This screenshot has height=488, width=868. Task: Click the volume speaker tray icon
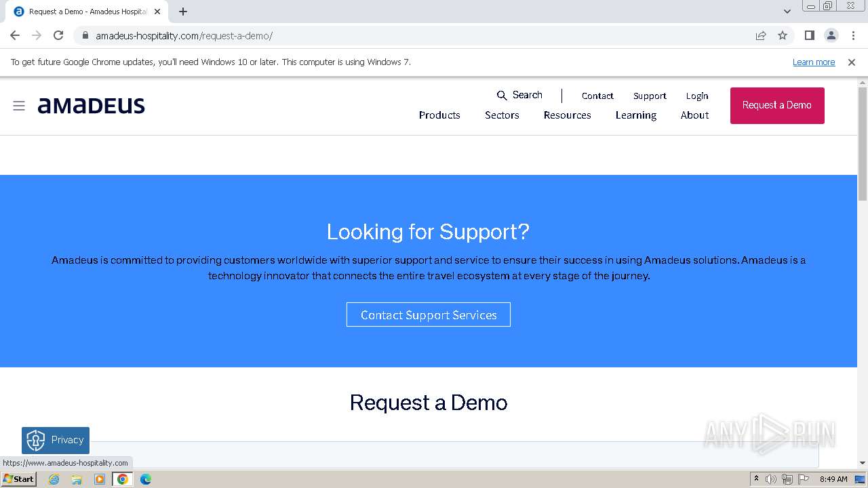tap(771, 479)
